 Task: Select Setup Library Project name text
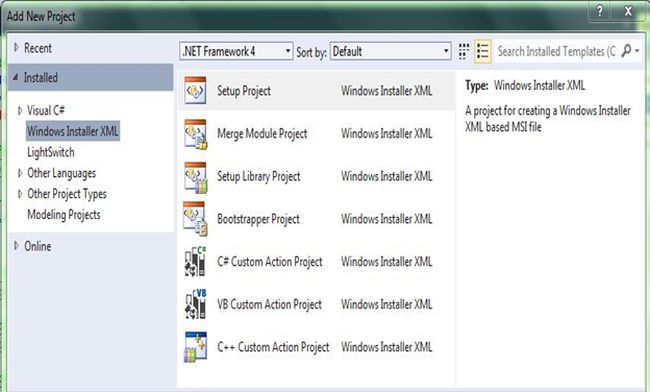pos(259,176)
